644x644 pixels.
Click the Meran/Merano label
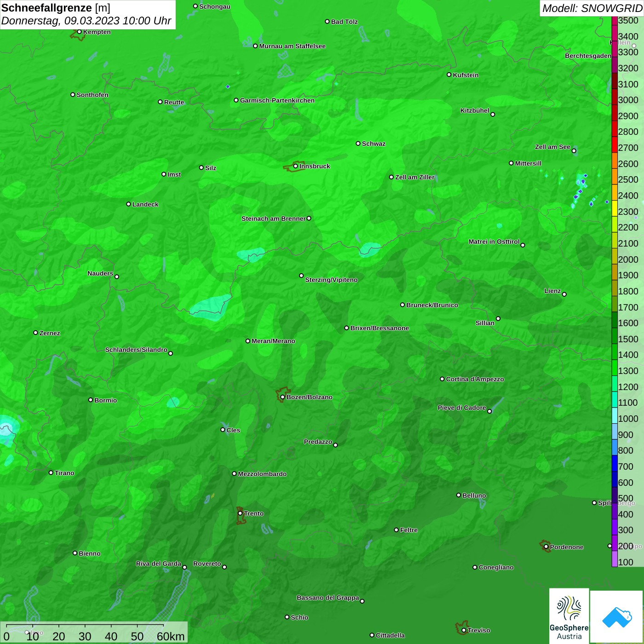tap(274, 341)
